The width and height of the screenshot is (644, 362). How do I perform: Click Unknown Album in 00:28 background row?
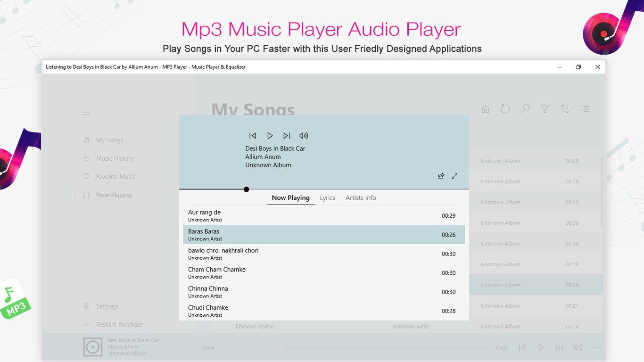click(500, 264)
